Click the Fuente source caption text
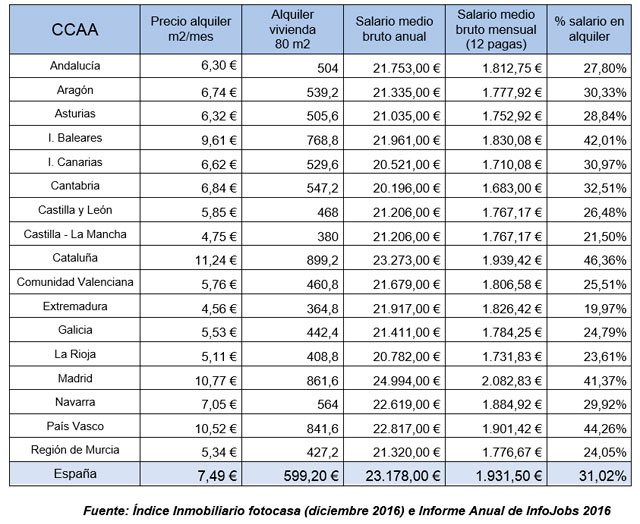Screen dimensions: 640x524 coord(345,511)
